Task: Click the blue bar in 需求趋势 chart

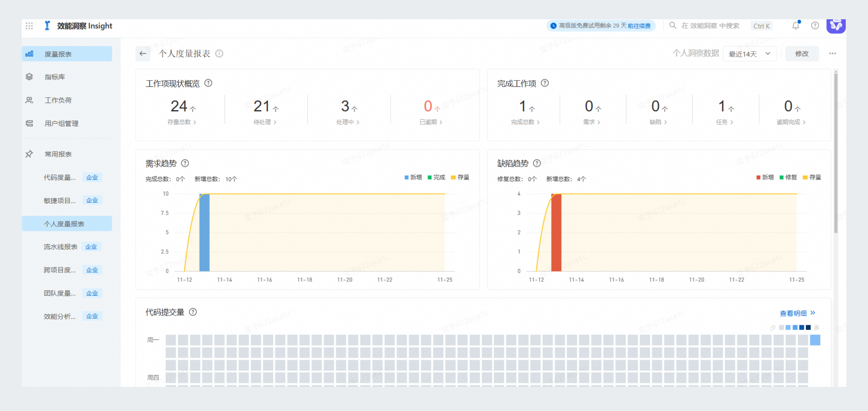Action: tap(204, 232)
